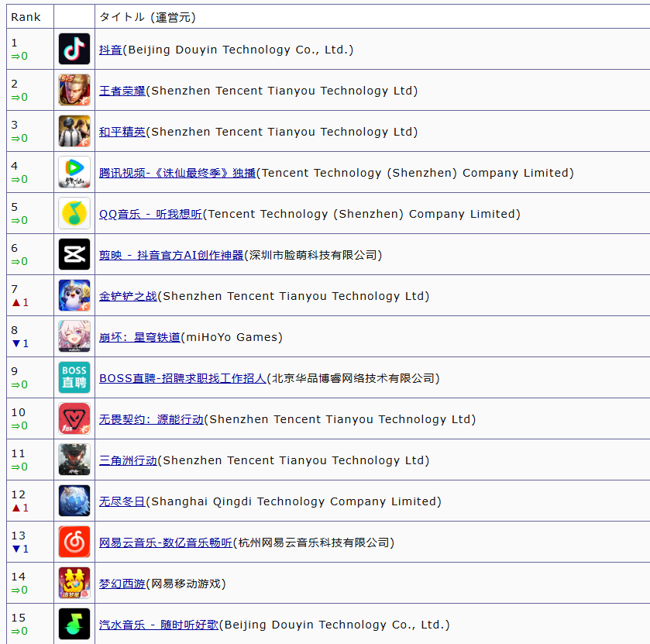Image resolution: width=650 pixels, height=644 pixels.
Task: Click the green ⇒0 indicator at rank 9
Action: pos(19,385)
